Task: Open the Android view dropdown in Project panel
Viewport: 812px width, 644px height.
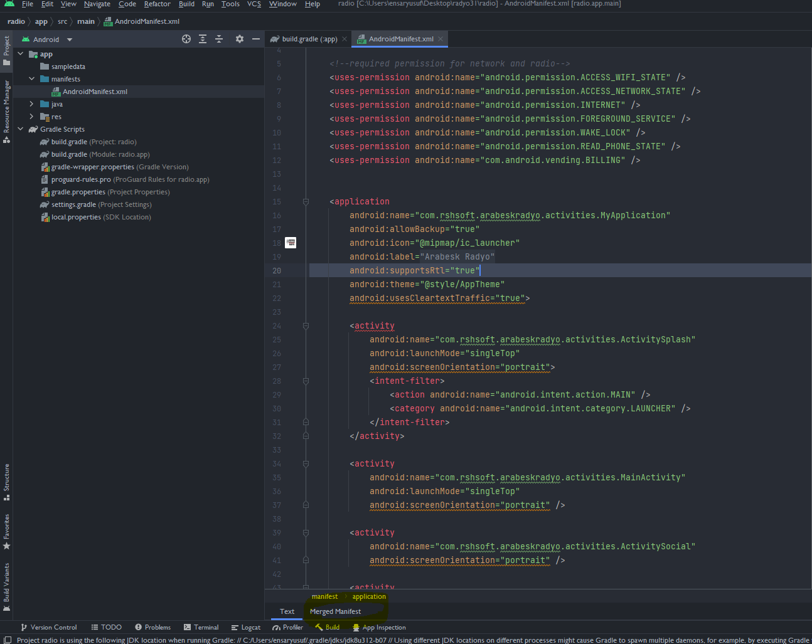Action: [x=48, y=40]
